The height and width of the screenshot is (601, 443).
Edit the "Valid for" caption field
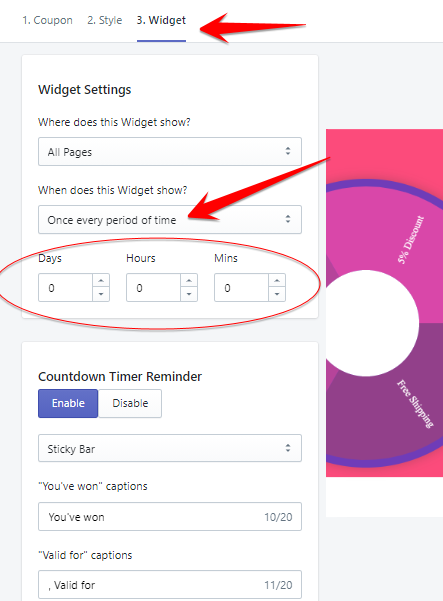pos(170,585)
